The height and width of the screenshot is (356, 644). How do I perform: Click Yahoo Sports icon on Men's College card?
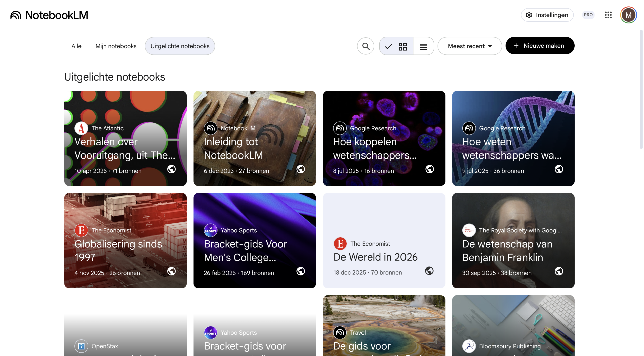(x=211, y=230)
